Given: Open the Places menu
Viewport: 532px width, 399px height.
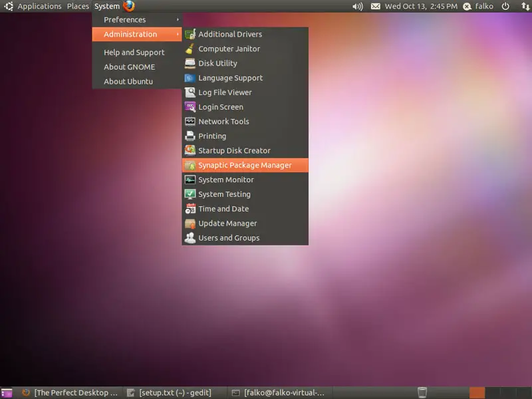Looking at the screenshot, I should pyautogui.click(x=78, y=7).
